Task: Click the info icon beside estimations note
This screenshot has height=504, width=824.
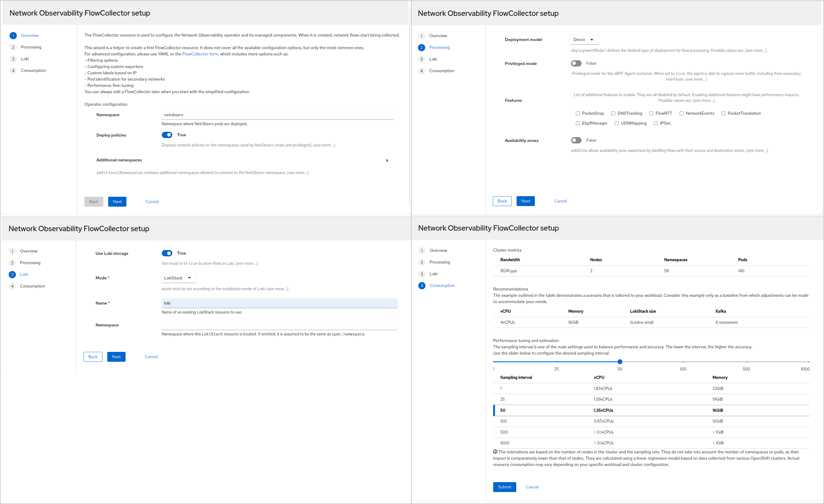Action: click(495, 452)
